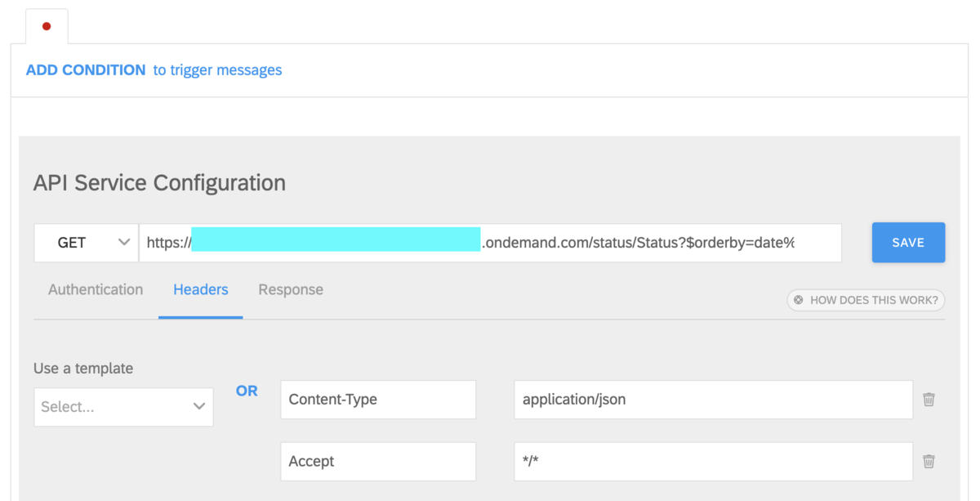
Task: Switch to the Authentication tab
Action: [96, 289]
